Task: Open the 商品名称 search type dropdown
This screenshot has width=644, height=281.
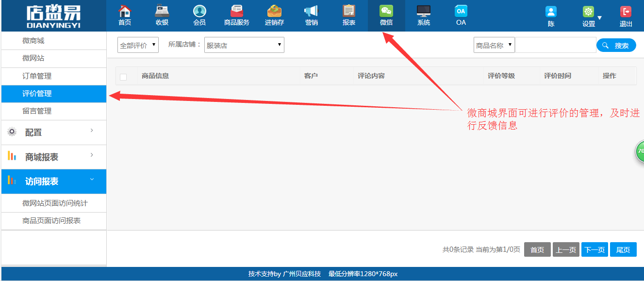Action: click(x=494, y=45)
